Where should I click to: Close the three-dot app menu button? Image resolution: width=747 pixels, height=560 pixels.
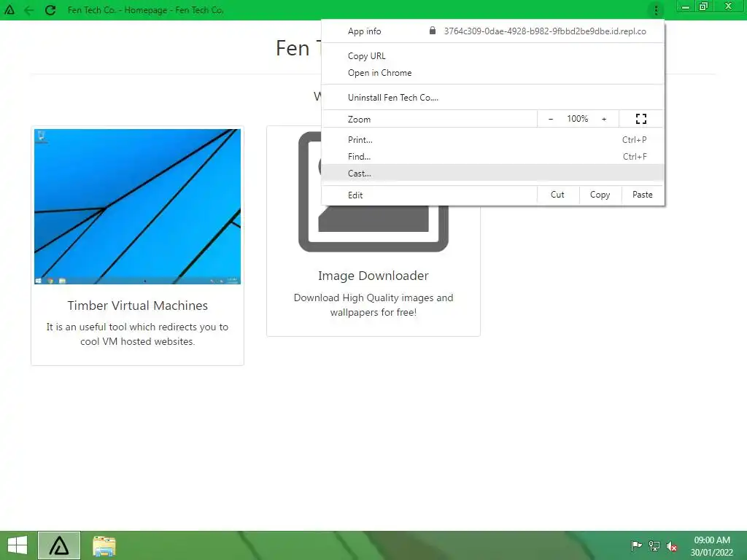coord(656,10)
